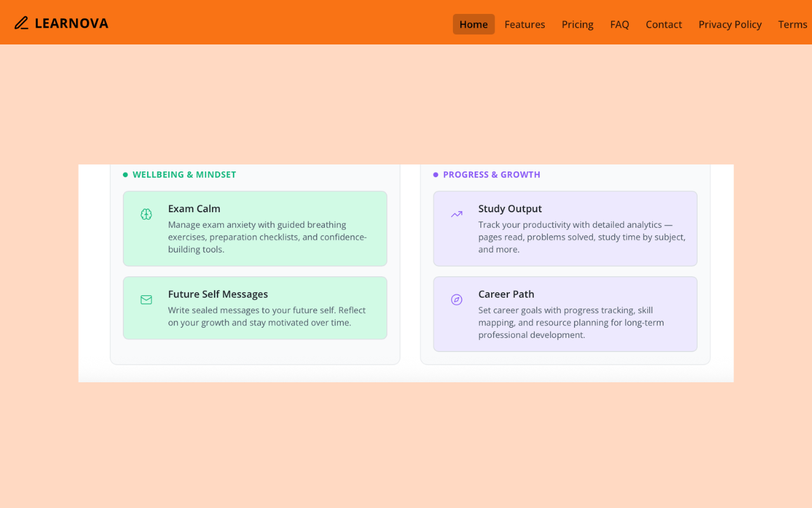This screenshot has width=812, height=508.
Task: Click the Progress & Growth section label
Action: 492,175
